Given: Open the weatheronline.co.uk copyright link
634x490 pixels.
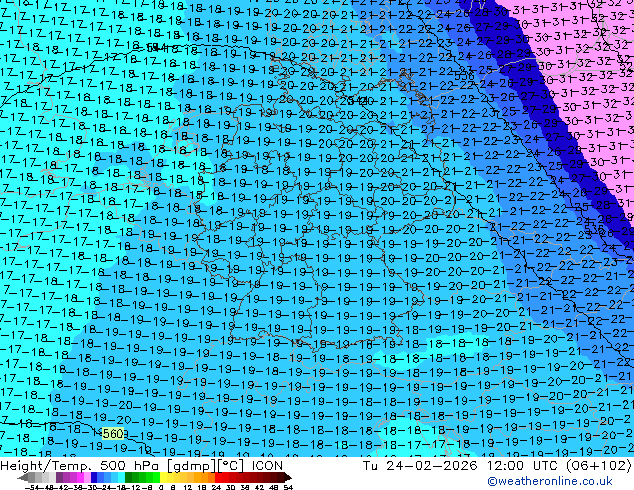Looking at the screenshot, I should point(550,481).
